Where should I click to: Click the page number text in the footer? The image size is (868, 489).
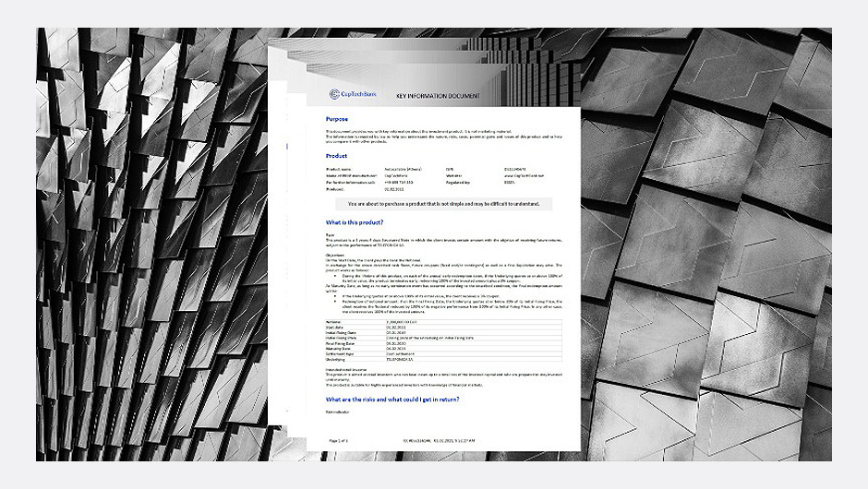[339, 441]
